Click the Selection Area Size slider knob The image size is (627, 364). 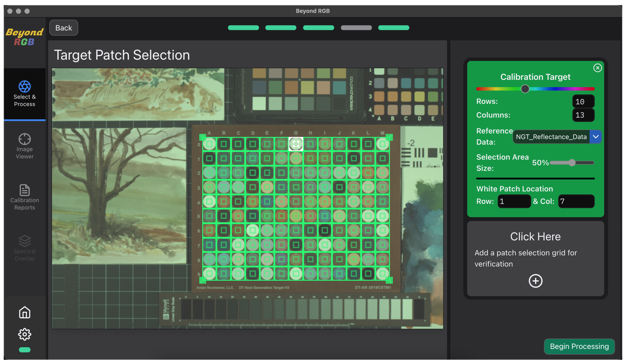pos(572,163)
